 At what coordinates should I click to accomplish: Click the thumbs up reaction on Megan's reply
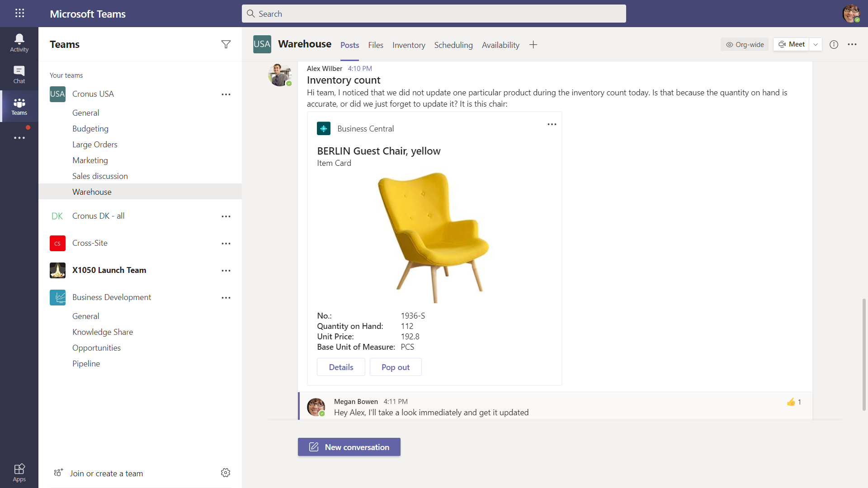(x=791, y=402)
